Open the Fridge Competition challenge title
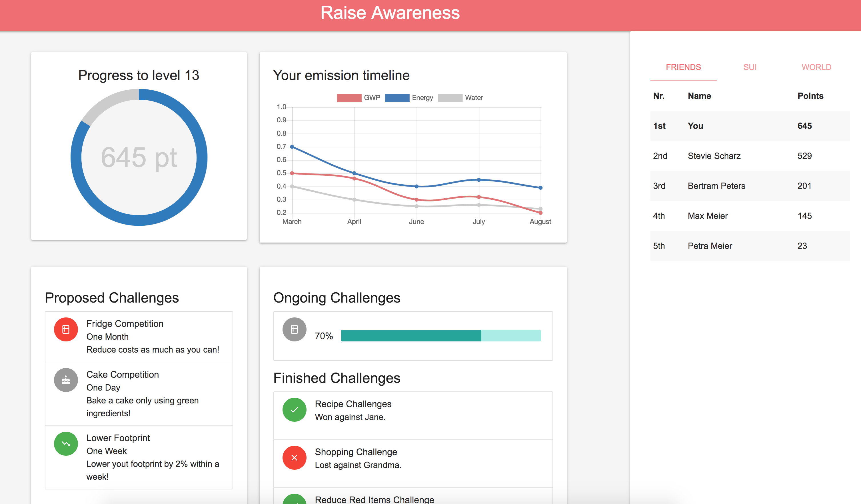This screenshot has height=504, width=861. coord(125,324)
